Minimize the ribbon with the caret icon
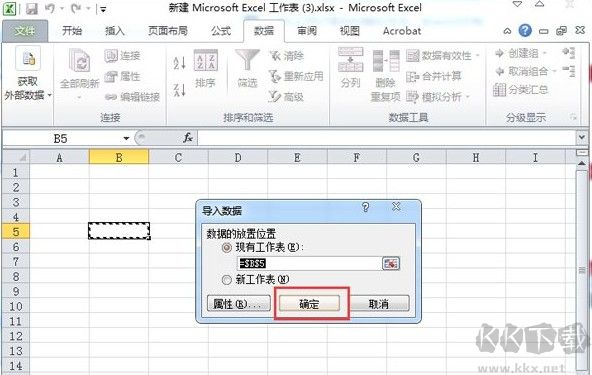This screenshot has height=375, width=592. pos(507,31)
